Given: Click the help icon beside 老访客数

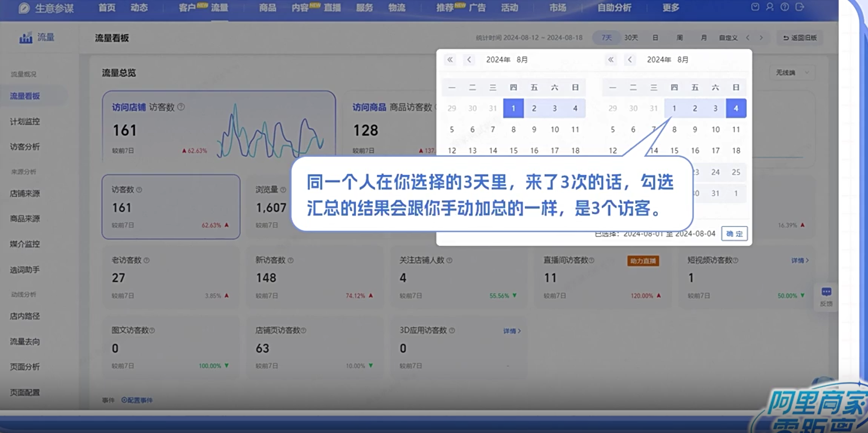Looking at the screenshot, I should [146, 261].
